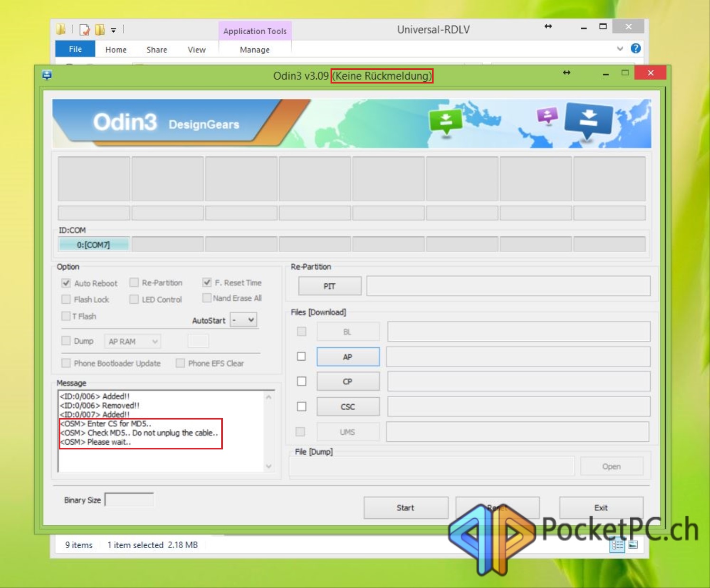Click "9 items" in Explorer status bar
Viewport: 710px width, 588px height.
click(x=79, y=545)
